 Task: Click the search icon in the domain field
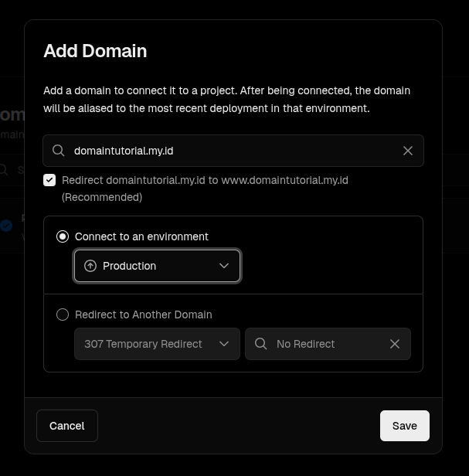point(59,151)
